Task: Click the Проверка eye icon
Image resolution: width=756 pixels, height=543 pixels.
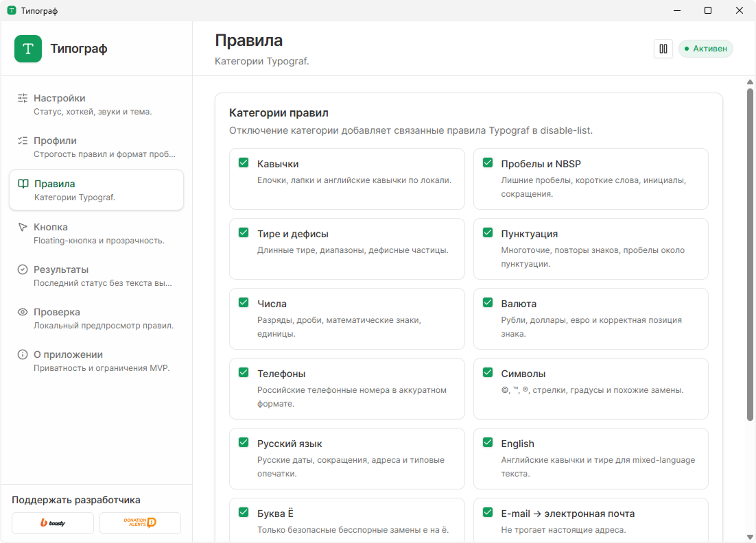Action: (23, 312)
